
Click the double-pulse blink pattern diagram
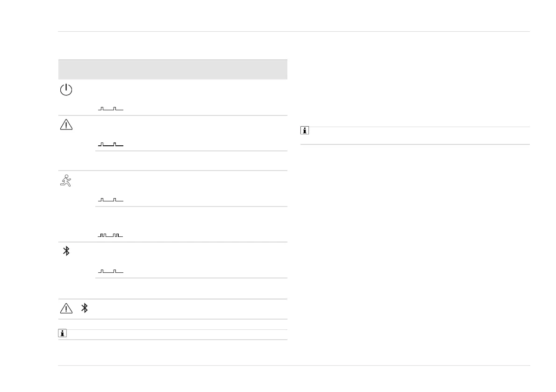click(x=111, y=235)
